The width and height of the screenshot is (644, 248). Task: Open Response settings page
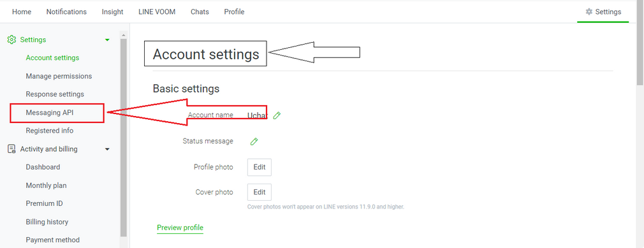(55, 94)
